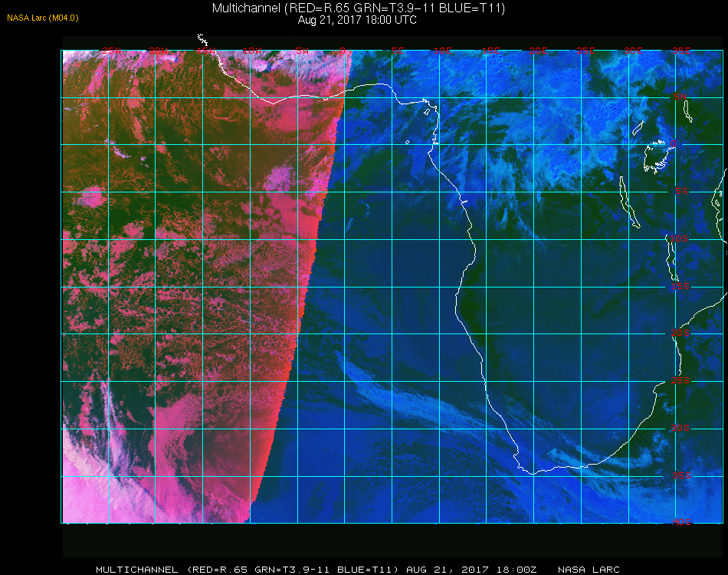
Task: Click the 5E longitude label
Action: tap(398, 51)
